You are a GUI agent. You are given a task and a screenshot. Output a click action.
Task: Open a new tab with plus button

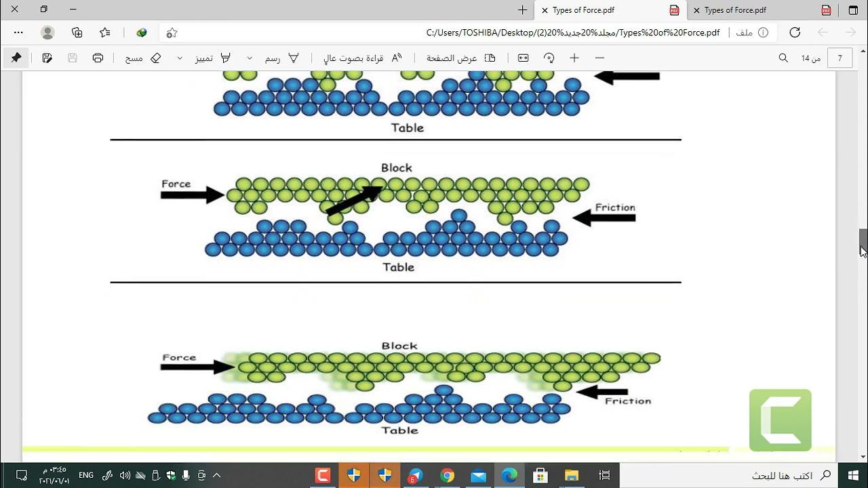click(x=522, y=10)
